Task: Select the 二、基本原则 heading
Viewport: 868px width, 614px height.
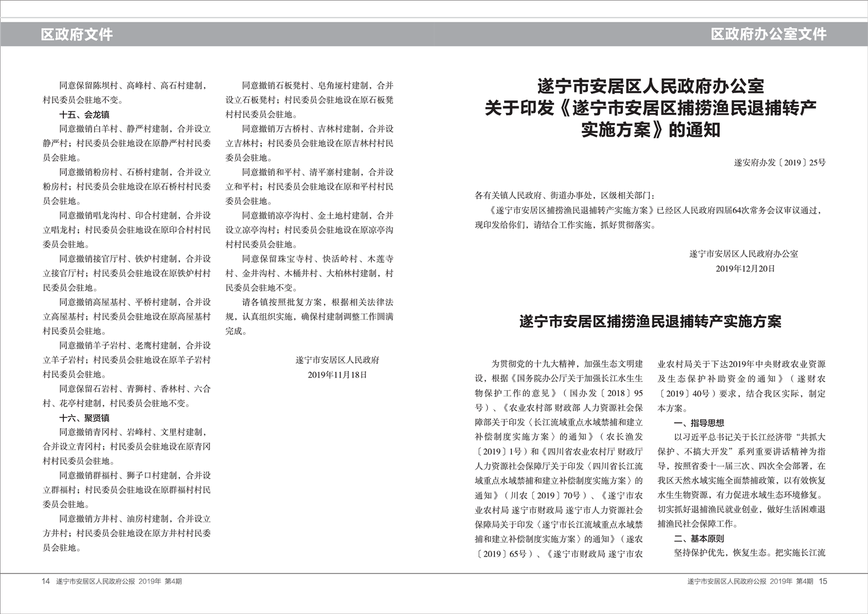Action: 699,538
